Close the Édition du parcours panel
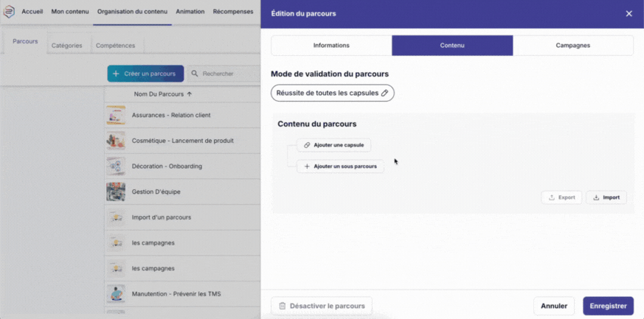Screen dimensions: 644x319 [x=629, y=13]
